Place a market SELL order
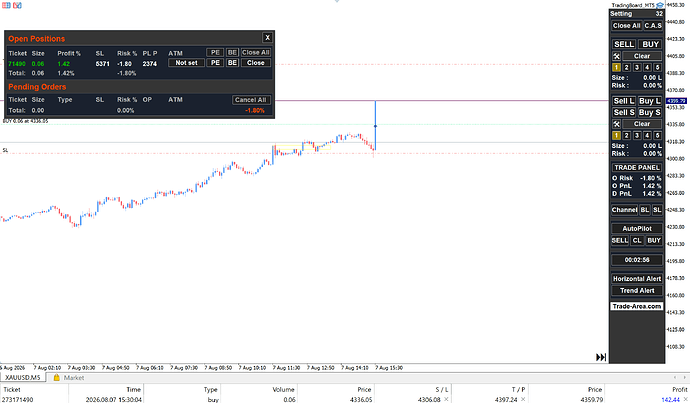The height and width of the screenshot is (403, 690). [x=624, y=44]
